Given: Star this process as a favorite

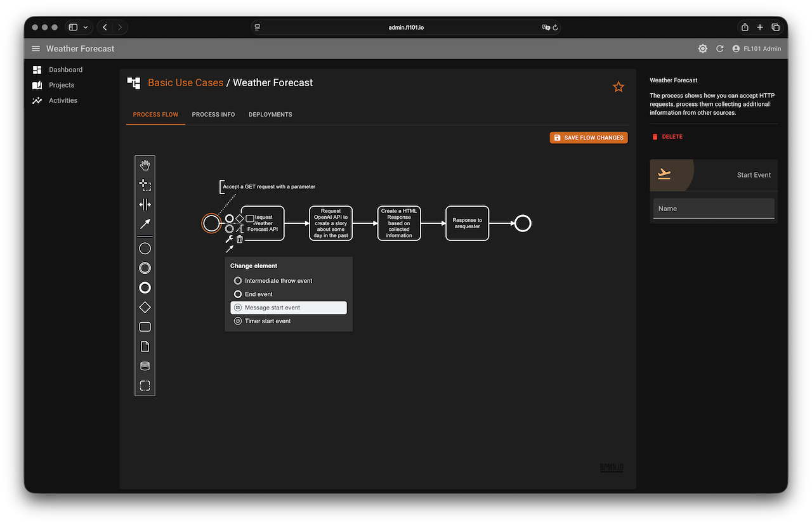Looking at the screenshot, I should (x=619, y=87).
